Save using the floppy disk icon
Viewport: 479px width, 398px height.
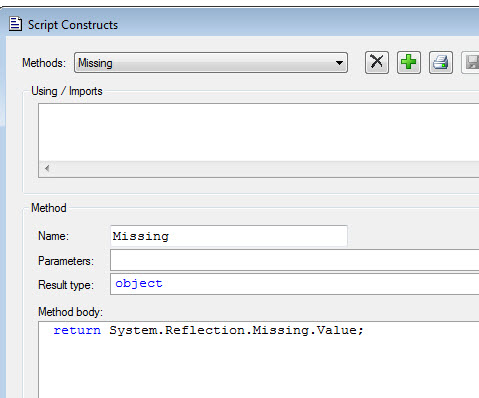click(x=470, y=62)
